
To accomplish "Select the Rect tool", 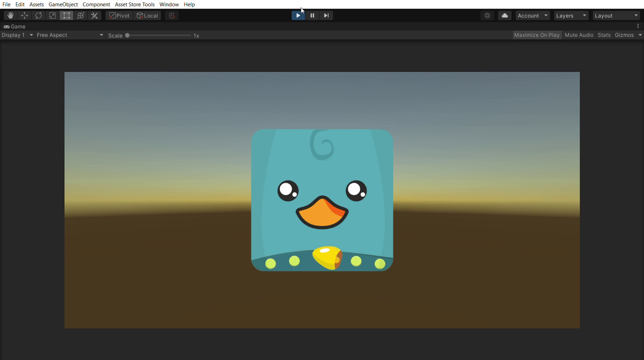I will click(x=66, y=15).
